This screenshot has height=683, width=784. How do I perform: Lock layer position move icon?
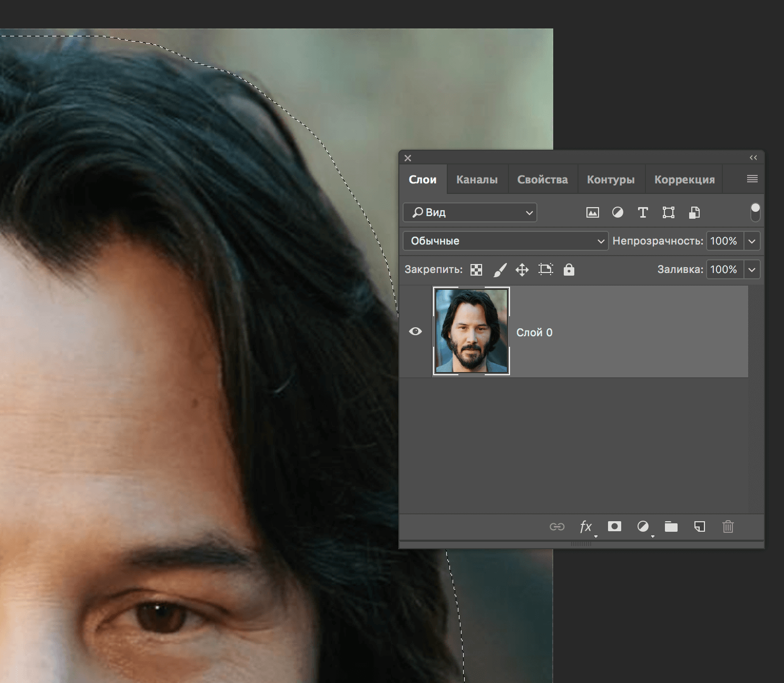(522, 270)
